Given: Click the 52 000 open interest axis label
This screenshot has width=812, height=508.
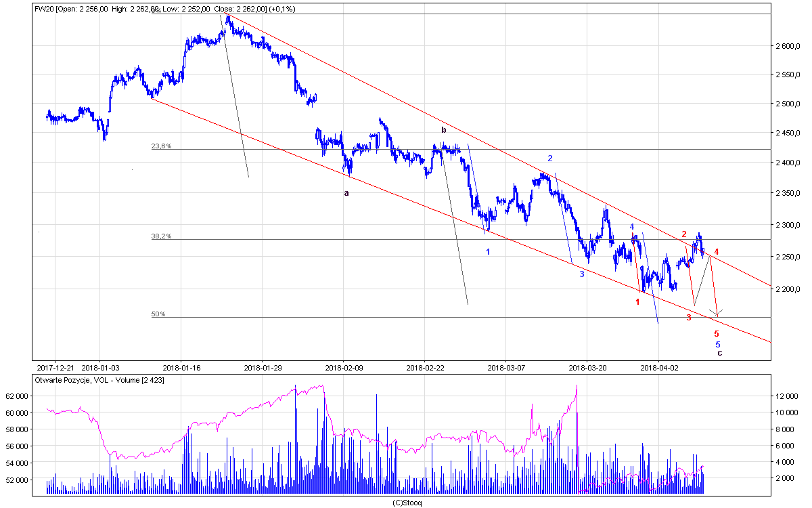Looking at the screenshot, I should point(16,480).
